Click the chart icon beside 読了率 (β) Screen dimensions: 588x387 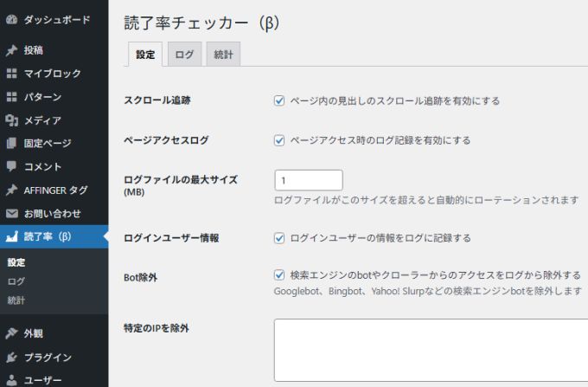[11, 236]
